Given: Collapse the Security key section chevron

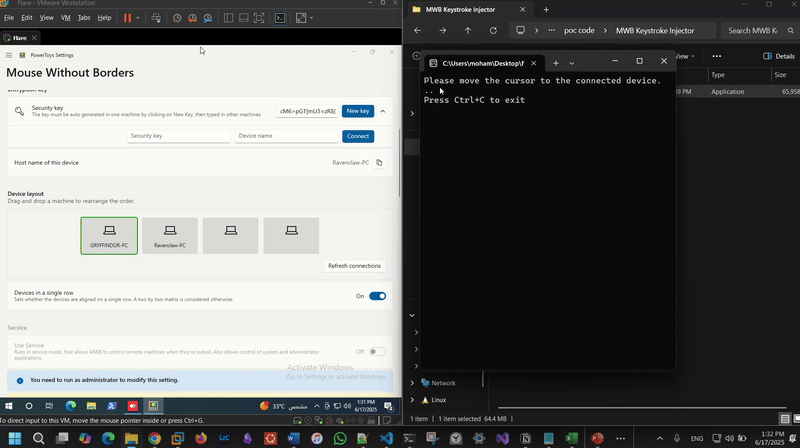Looking at the screenshot, I should point(383,111).
